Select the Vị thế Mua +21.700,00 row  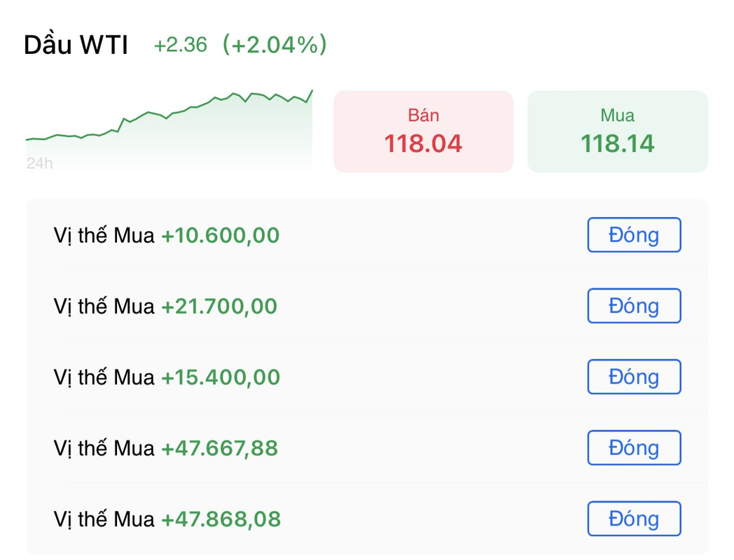(367, 306)
